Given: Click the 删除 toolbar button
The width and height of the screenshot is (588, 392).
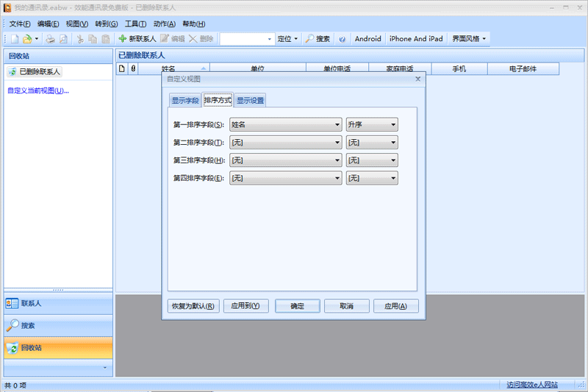Looking at the screenshot, I should [201, 39].
